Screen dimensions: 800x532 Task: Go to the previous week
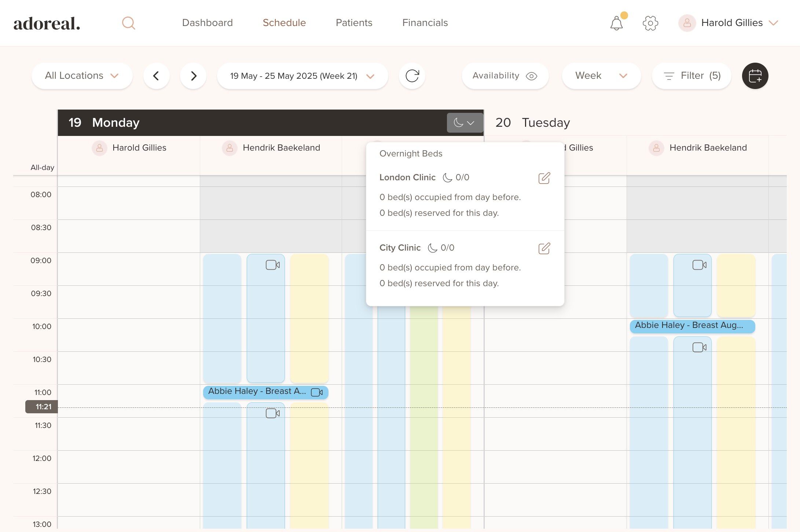[156, 76]
